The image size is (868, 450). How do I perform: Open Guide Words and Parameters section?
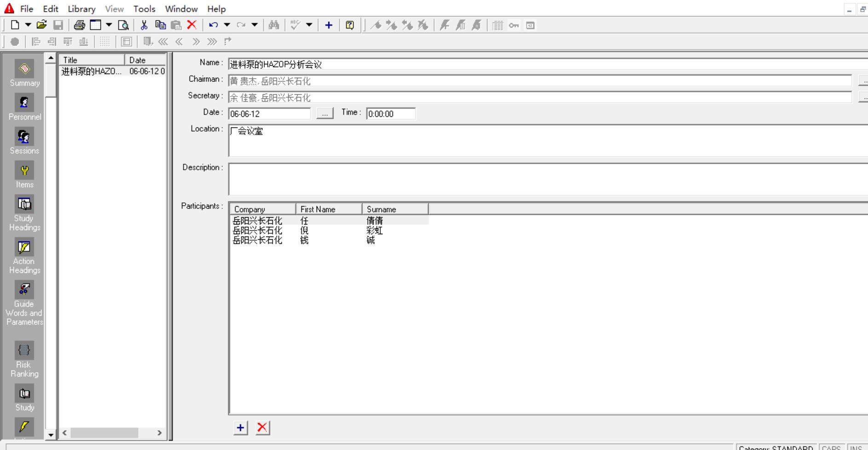24,303
